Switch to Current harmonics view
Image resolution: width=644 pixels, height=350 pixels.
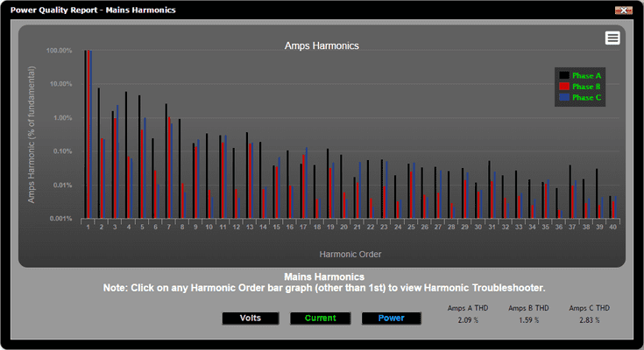coord(321,318)
